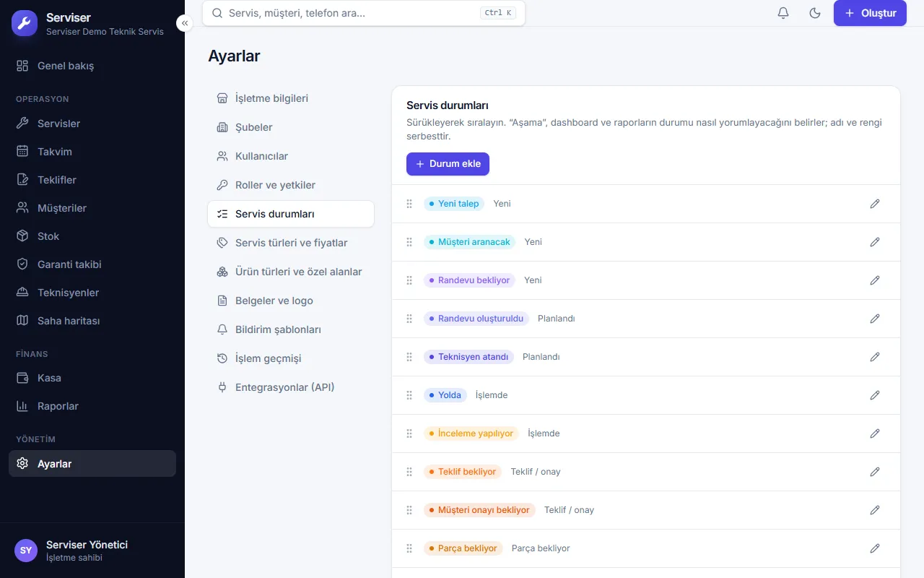Grab the drag handle of Teklif bekliyor
Image resolution: width=924 pixels, height=578 pixels.
pos(409,472)
